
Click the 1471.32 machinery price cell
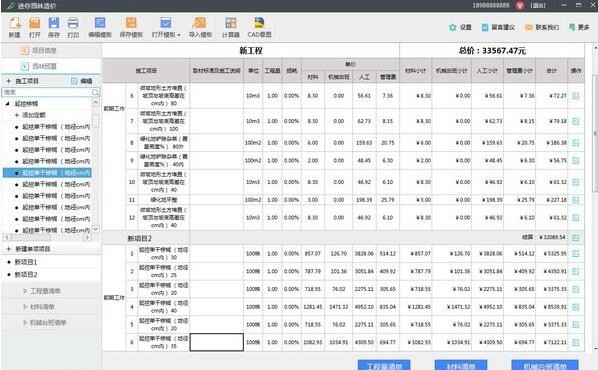339,307
